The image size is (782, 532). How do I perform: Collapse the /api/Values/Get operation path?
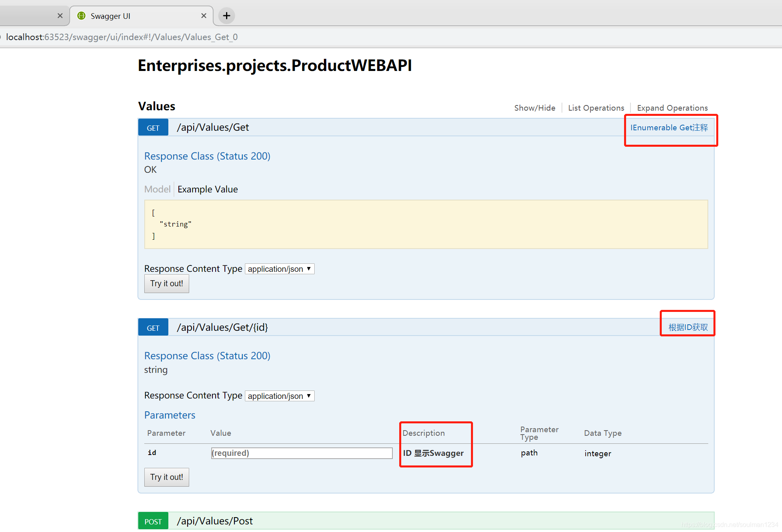213,127
